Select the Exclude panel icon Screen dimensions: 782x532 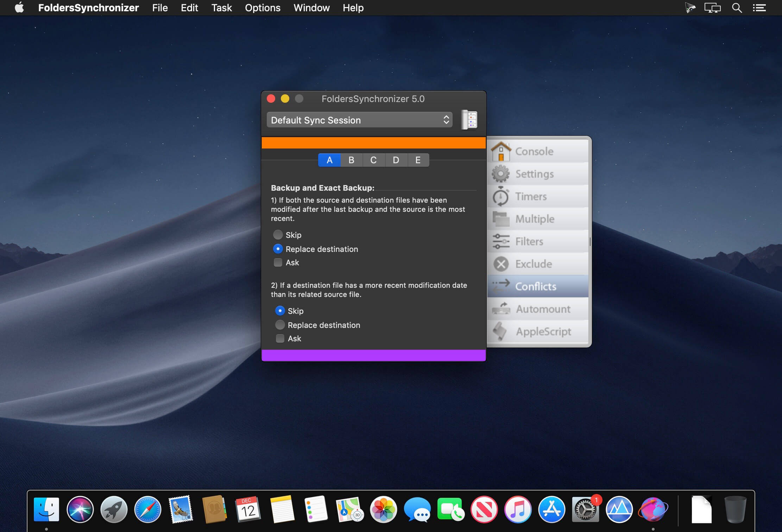pos(534,264)
